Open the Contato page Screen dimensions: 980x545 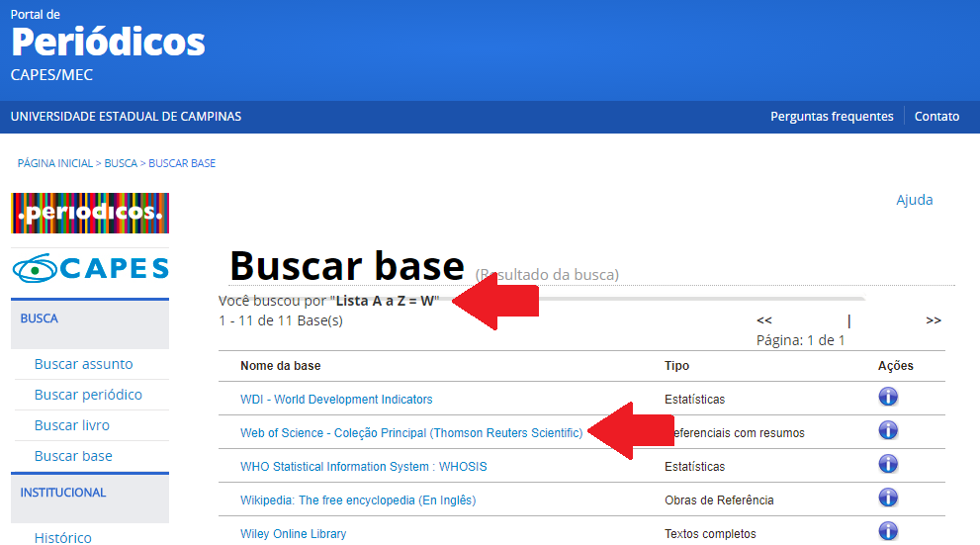(936, 117)
